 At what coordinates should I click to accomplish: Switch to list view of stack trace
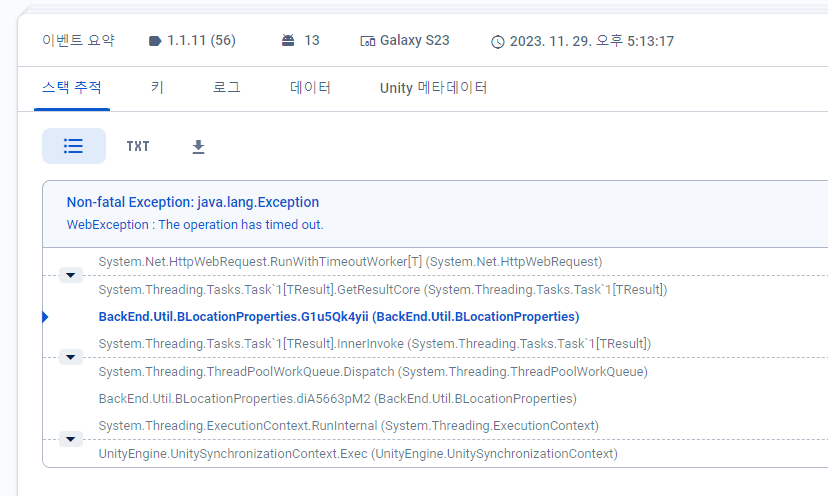(73, 146)
